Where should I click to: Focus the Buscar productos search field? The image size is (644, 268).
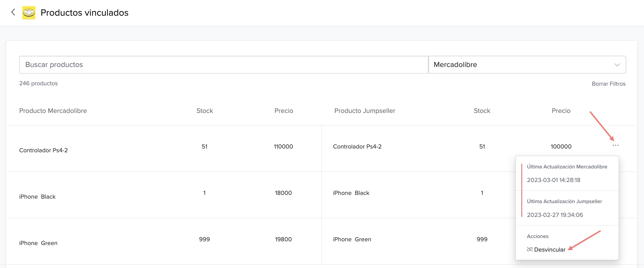[224, 65]
